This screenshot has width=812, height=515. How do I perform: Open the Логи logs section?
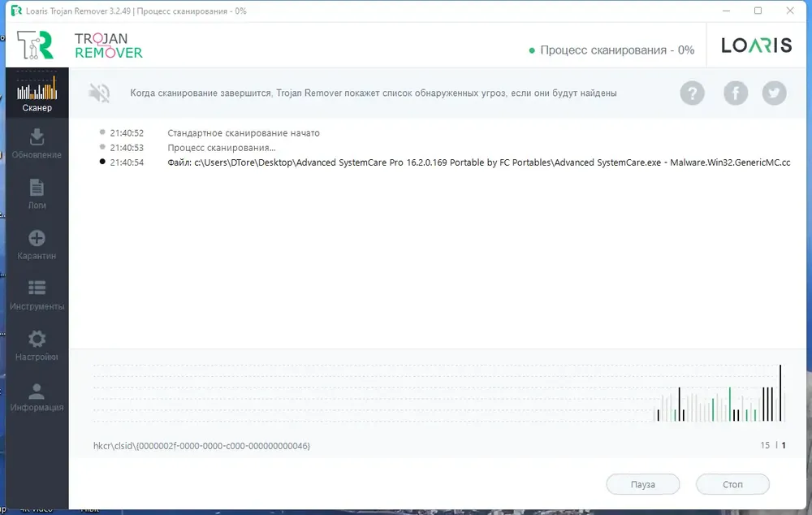click(x=37, y=194)
